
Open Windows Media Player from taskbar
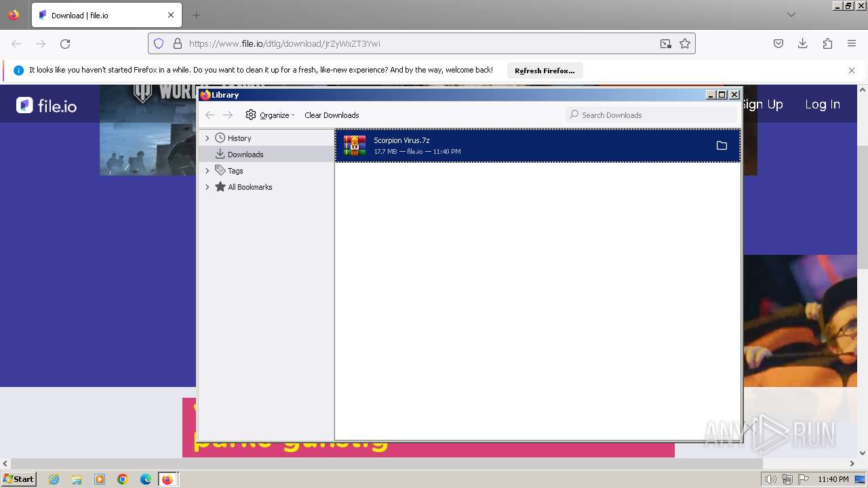pos(100,479)
